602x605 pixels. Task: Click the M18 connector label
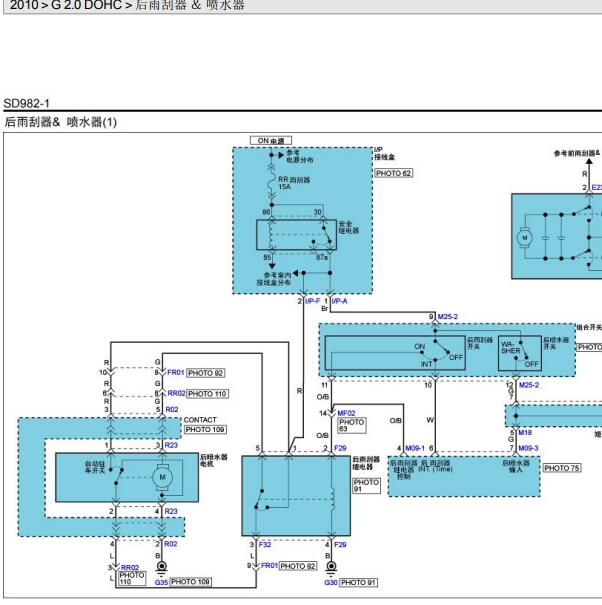tap(525, 433)
